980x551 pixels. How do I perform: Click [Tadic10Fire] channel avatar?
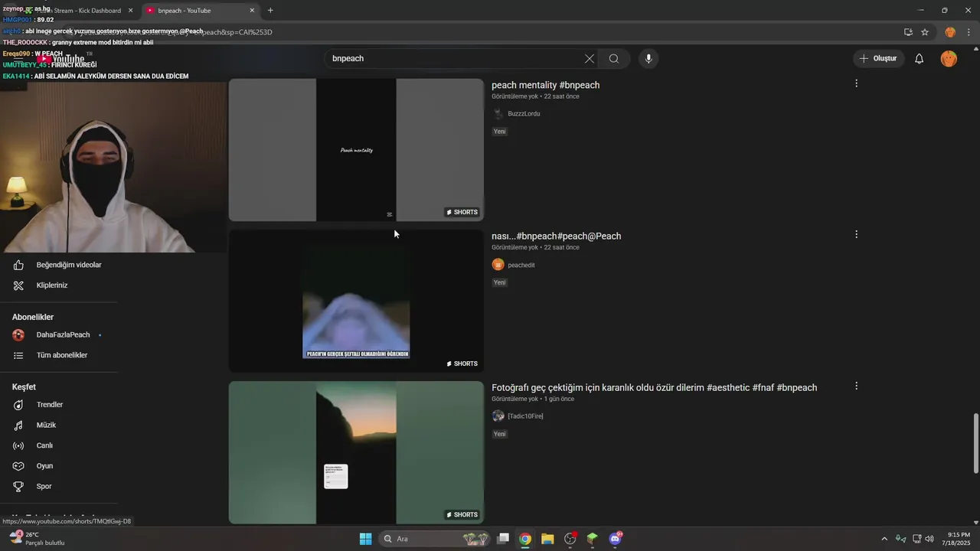click(x=498, y=416)
